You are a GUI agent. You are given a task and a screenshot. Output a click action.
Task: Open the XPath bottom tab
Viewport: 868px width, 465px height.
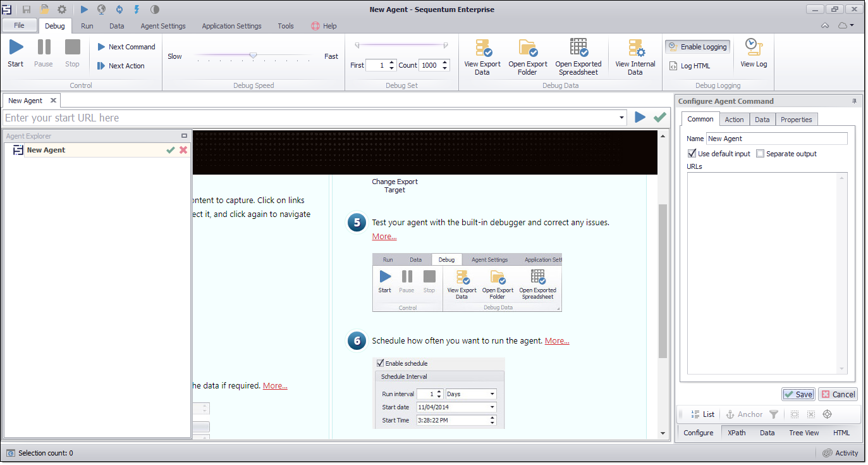coord(736,433)
